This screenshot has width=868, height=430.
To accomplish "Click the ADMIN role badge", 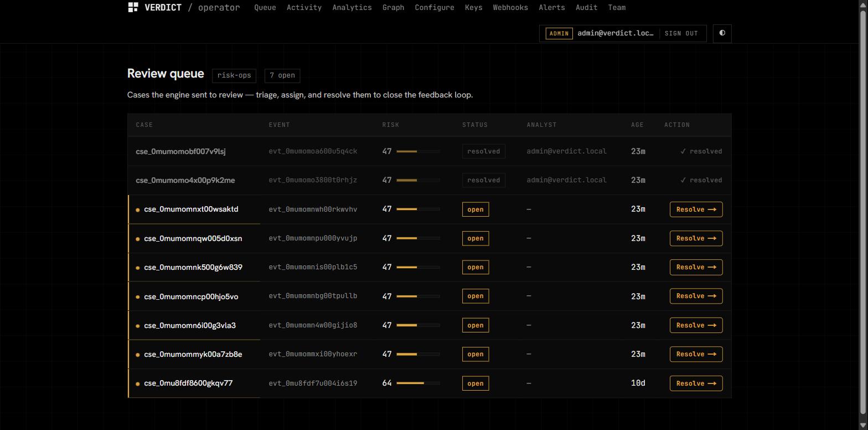I will pyautogui.click(x=559, y=33).
